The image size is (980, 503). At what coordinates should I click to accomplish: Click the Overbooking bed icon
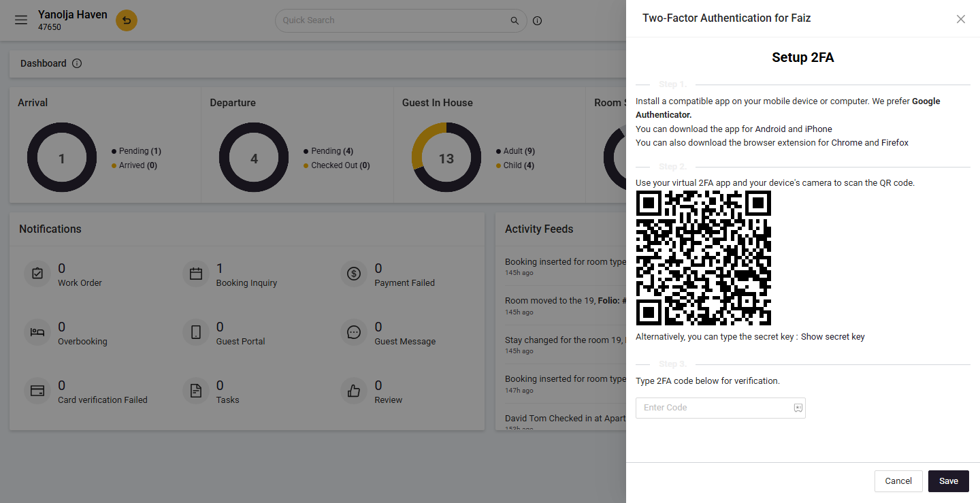pos(37,332)
